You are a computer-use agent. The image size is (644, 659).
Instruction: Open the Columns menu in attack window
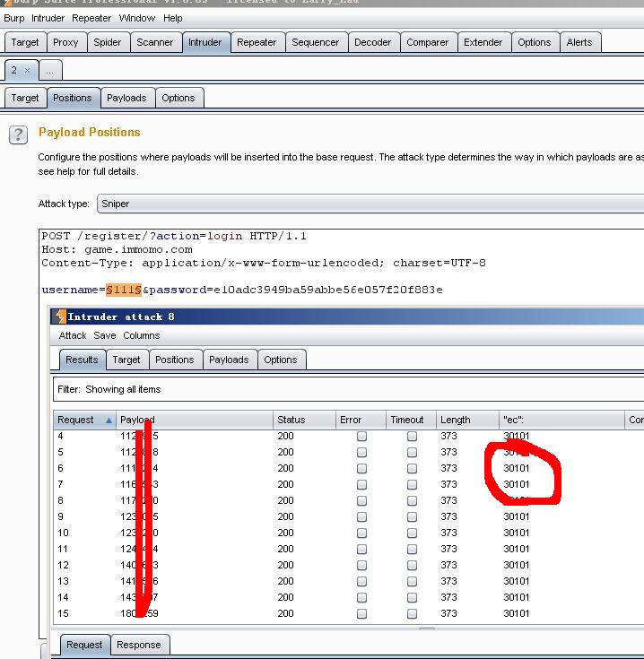pos(142,336)
